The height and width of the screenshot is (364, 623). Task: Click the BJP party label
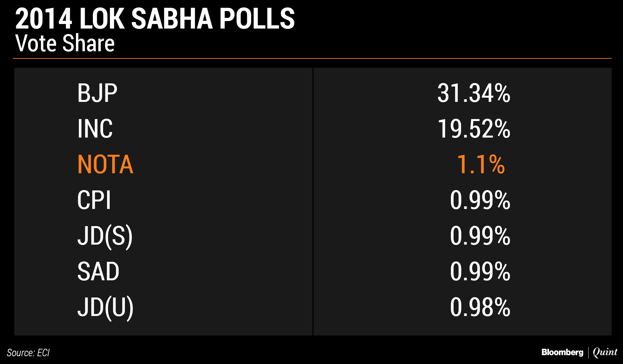(x=97, y=93)
